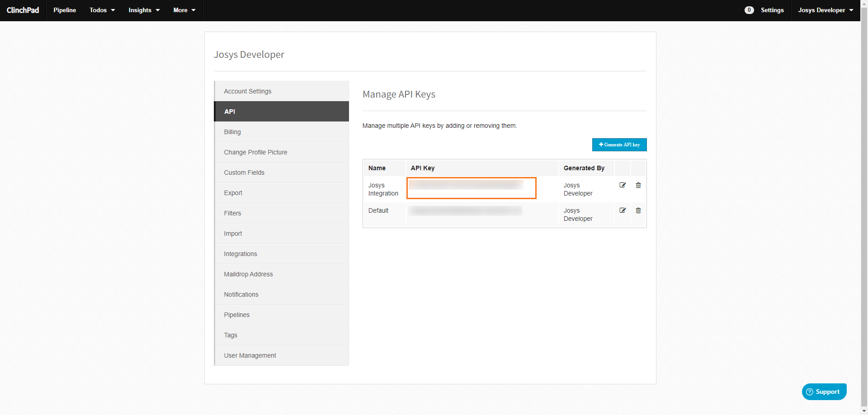Image resolution: width=868 pixels, height=415 pixels.
Task: Click the Default key name
Action: tap(378, 210)
